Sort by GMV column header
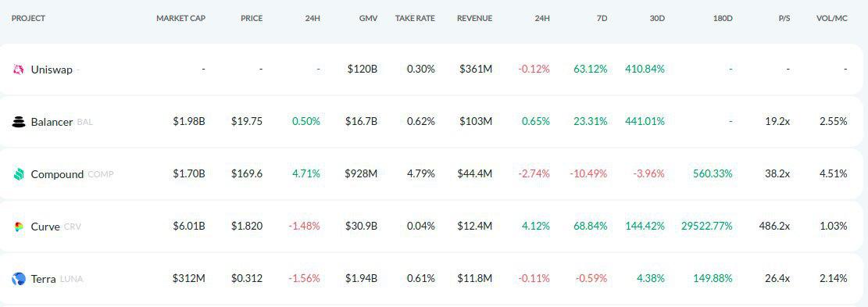 tap(368, 18)
